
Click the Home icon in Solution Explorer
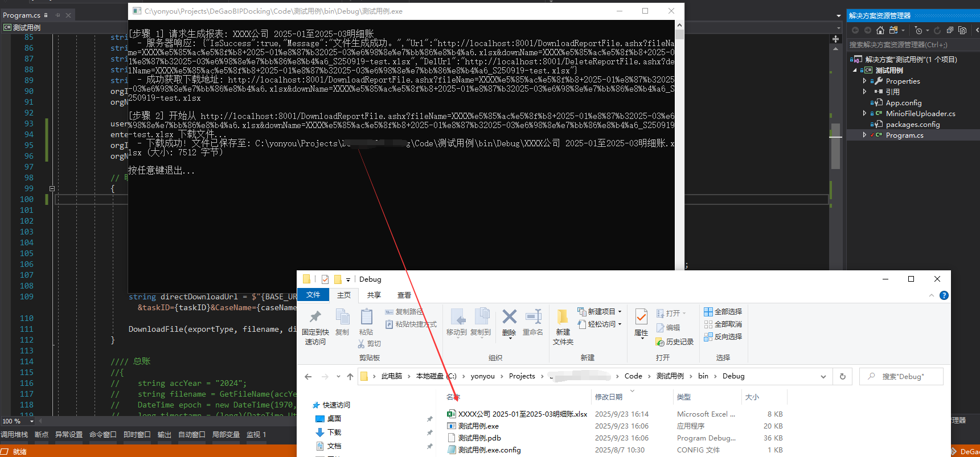pyautogui.click(x=880, y=30)
